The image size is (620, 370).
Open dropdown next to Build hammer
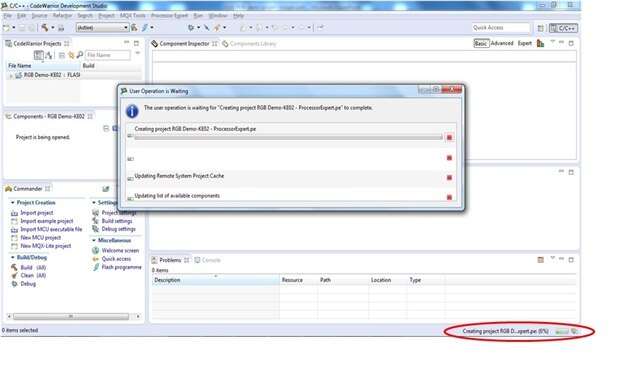tap(53, 28)
